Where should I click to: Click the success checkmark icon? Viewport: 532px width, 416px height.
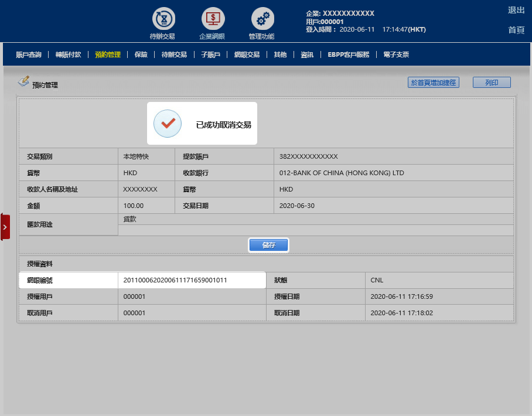(x=168, y=124)
